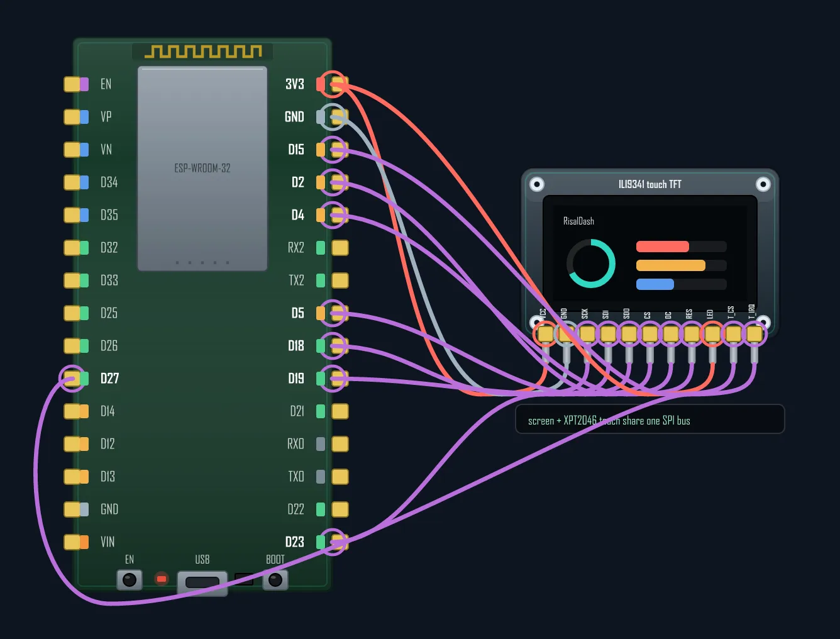Click the TFT VCC header pin
Screen dimensions: 840x639
(x=546, y=334)
